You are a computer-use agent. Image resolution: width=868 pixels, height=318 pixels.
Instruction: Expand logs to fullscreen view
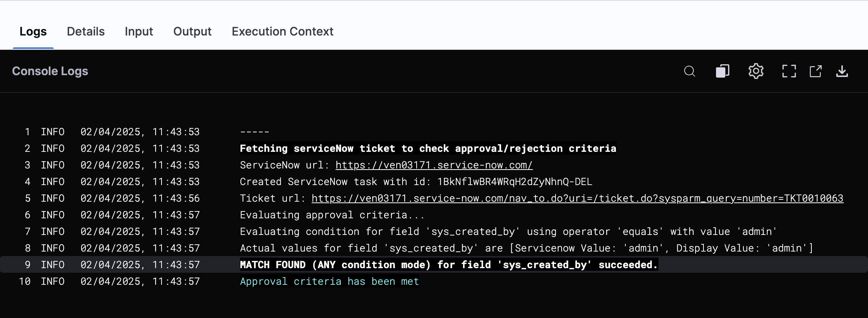[789, 71]
